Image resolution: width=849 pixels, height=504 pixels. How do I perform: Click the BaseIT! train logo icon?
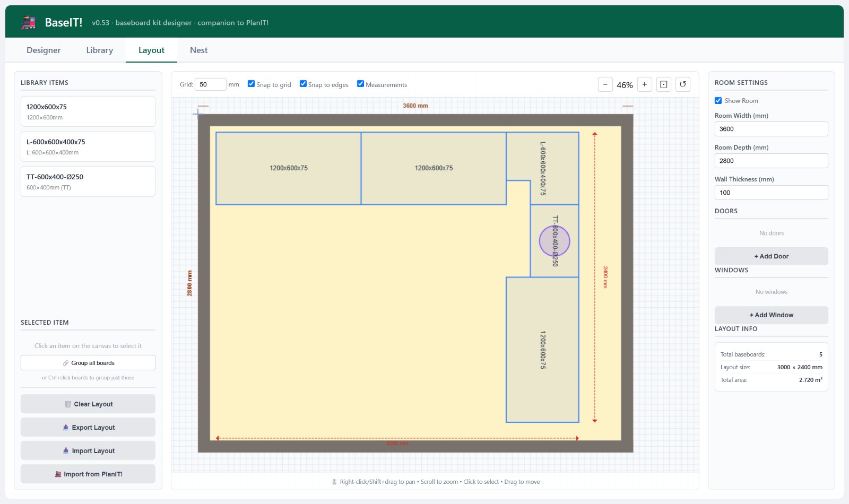click(29, 22)
